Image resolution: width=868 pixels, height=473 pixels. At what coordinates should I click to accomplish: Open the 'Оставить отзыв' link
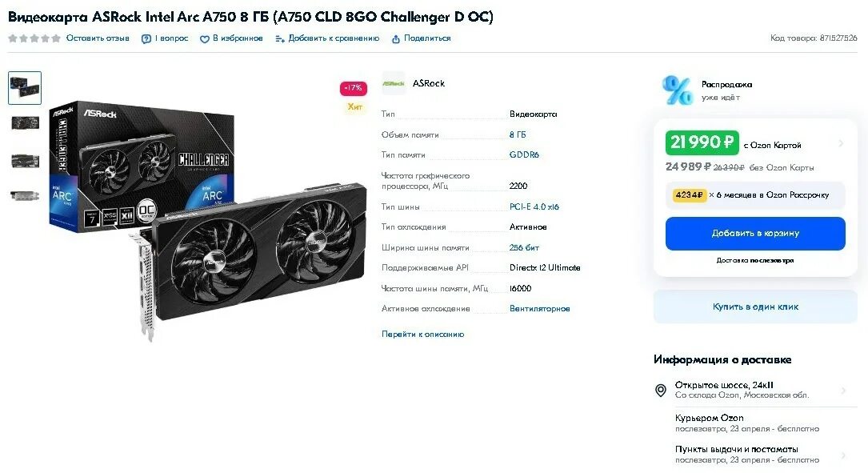[98, 38]
